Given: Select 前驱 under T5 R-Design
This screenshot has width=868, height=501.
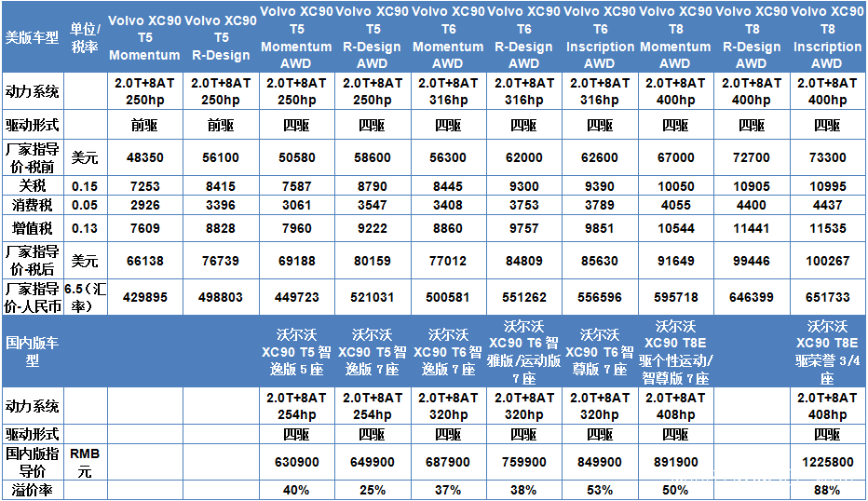Looking at the screenshot, I should point(221,126).
